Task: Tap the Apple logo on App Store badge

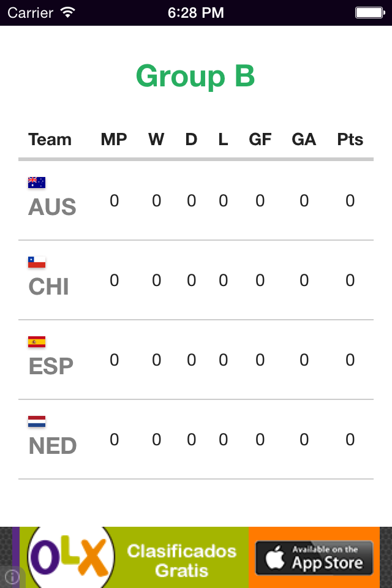Action: click(x=276, y=557)
